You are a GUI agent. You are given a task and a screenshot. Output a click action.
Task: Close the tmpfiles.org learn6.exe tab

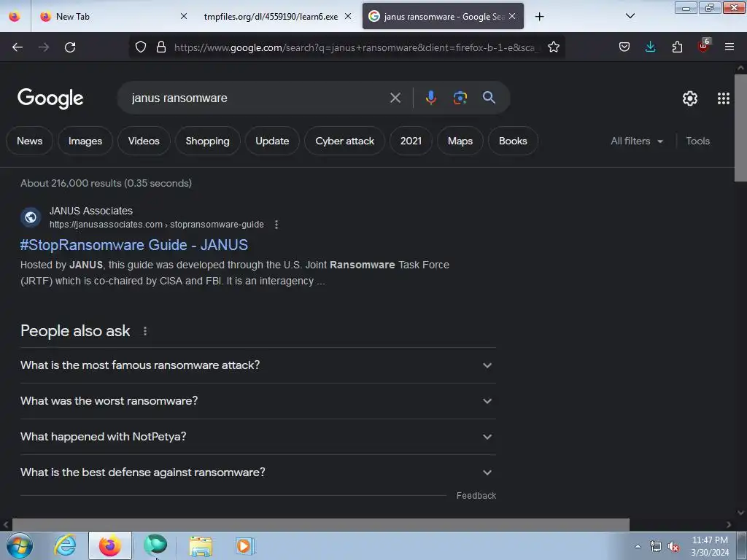(348, 16)
